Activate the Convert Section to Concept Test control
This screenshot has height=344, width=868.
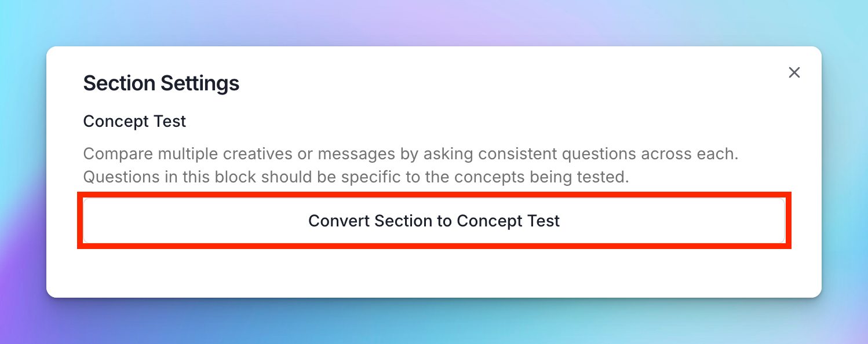point(434,221)
